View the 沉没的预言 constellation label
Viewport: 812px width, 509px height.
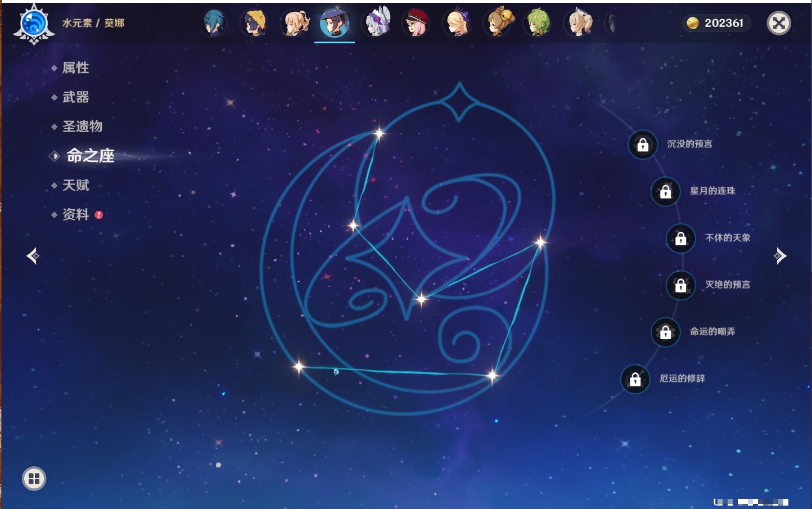click(689, 144)
